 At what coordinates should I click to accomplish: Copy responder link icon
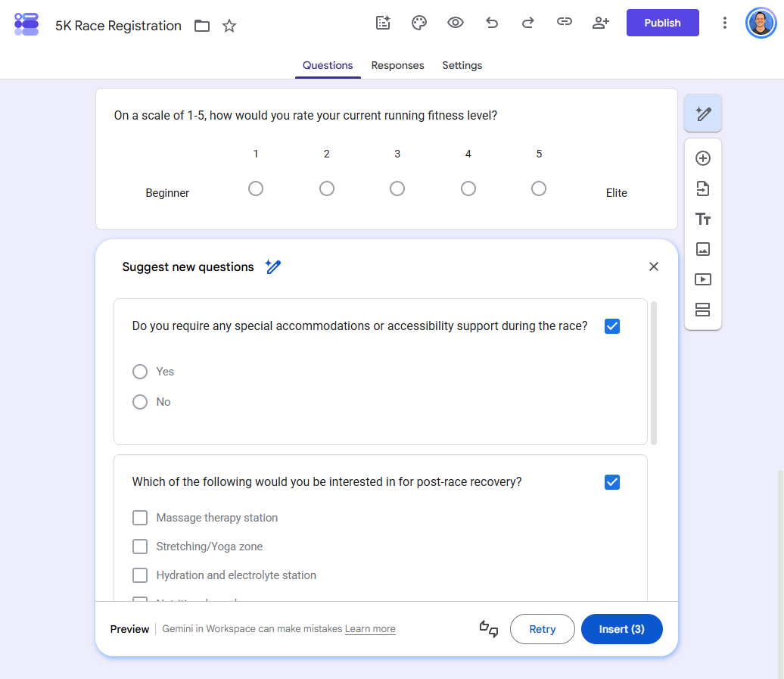564,21
